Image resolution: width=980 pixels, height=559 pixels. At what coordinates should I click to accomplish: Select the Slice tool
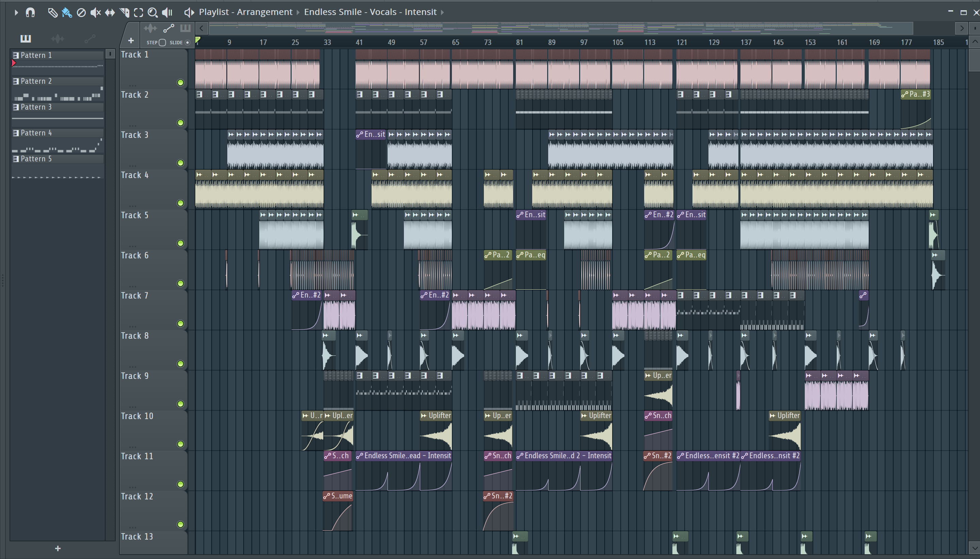[124, 12]
